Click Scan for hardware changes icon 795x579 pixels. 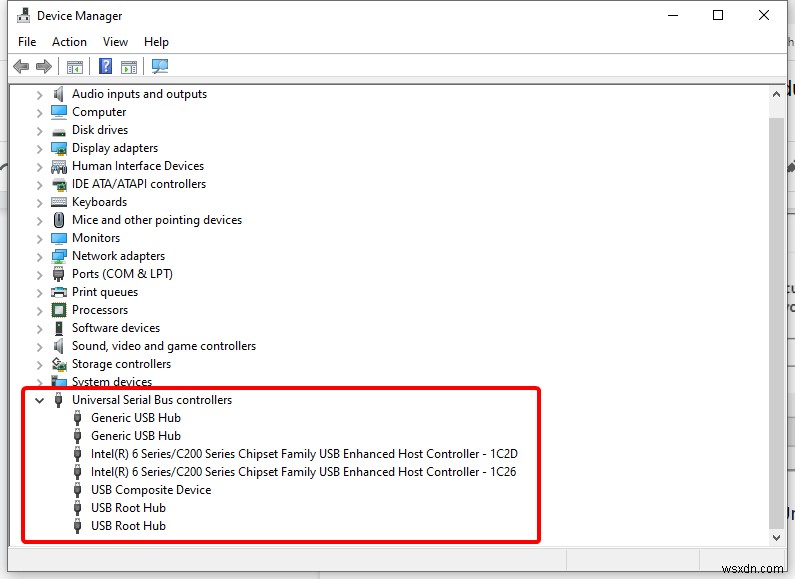click(160, 66)
